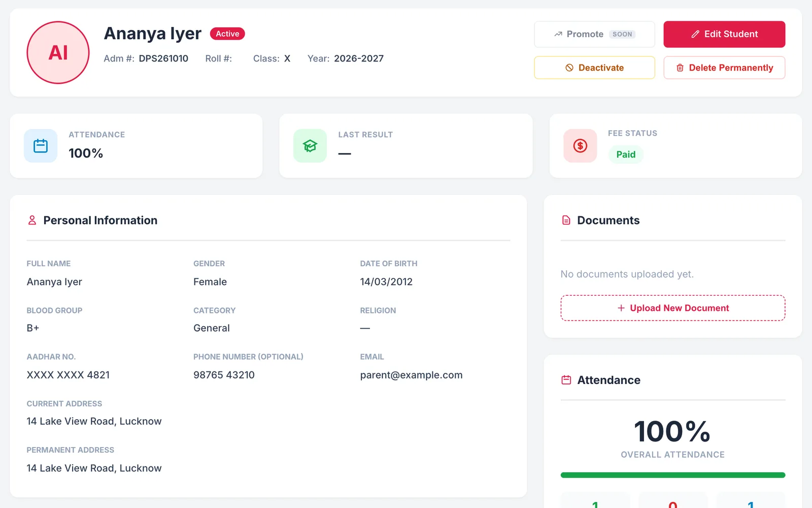Click the Paid fee status badge
The height and width of the screenshot is (508, 812).
point(626,154)
